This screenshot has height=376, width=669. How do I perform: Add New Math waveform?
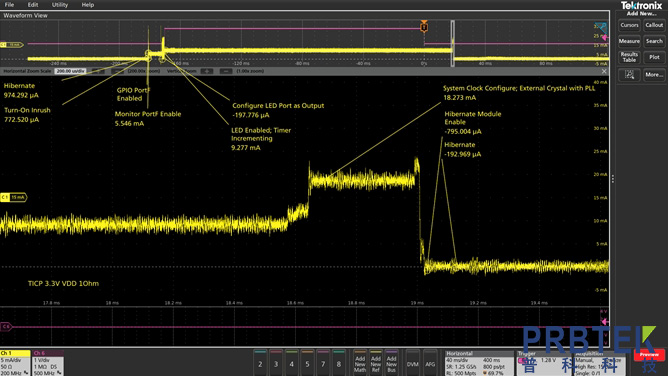point(360,364)
